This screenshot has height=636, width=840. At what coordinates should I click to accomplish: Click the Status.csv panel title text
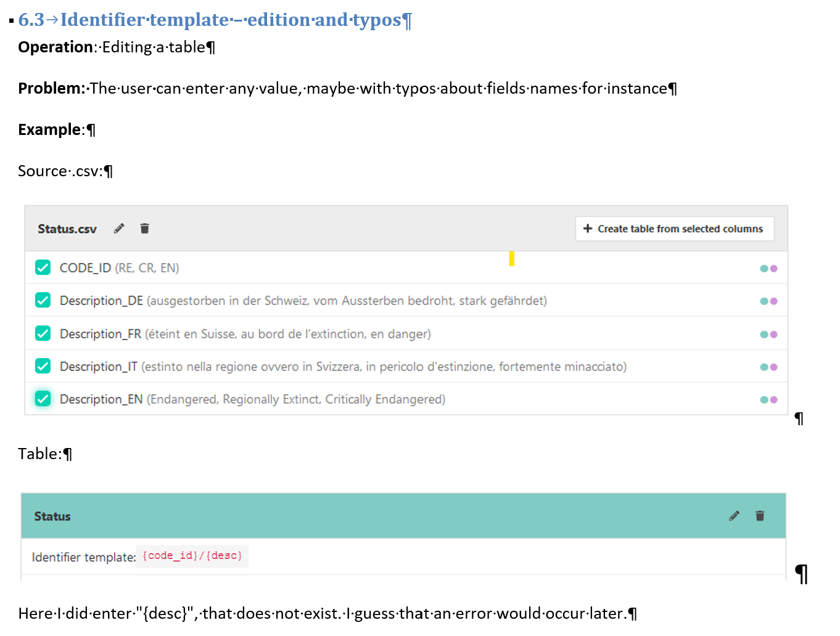point(67,229)
